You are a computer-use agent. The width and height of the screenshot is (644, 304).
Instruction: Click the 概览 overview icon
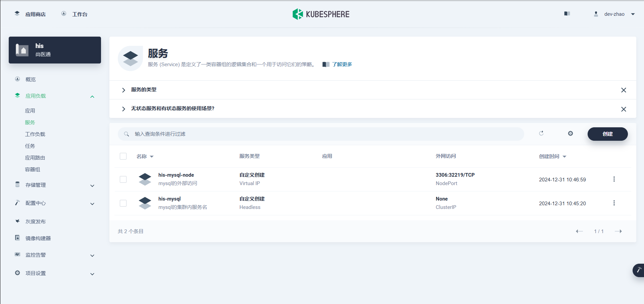[17, 79]
